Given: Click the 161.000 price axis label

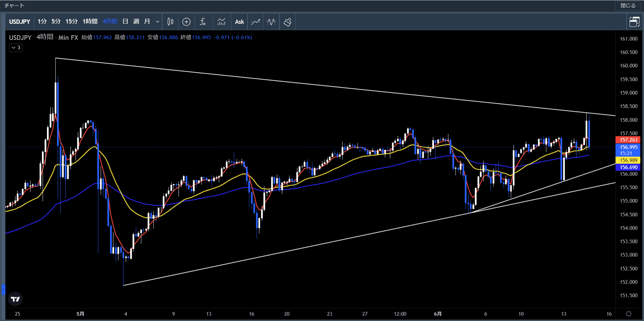Looking at the screenshot, I should point(629,39).
